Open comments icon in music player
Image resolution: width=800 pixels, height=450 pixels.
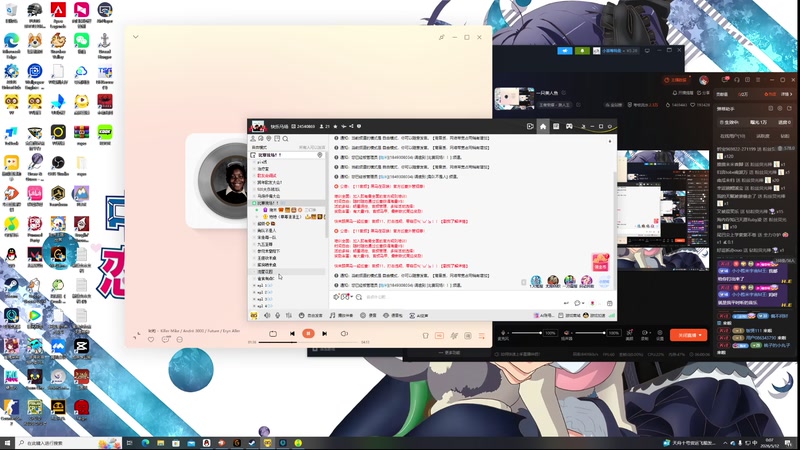(x=165, y=339)
